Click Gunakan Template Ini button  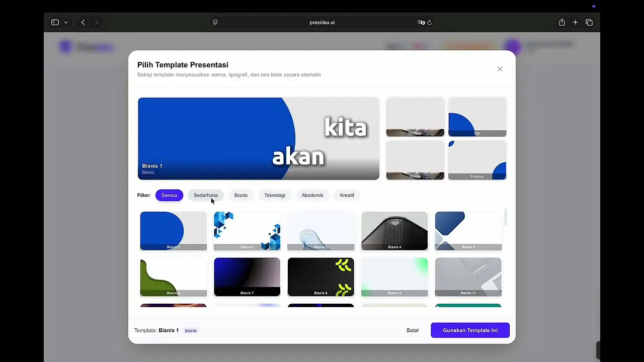[x=470, y=330]
